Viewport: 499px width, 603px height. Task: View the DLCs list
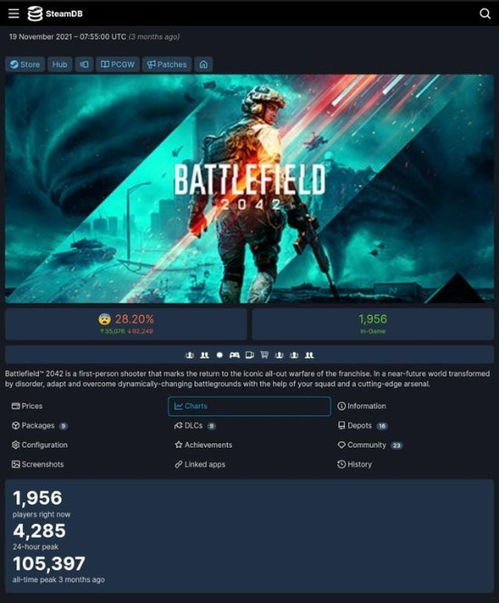[x=195, y=426]
